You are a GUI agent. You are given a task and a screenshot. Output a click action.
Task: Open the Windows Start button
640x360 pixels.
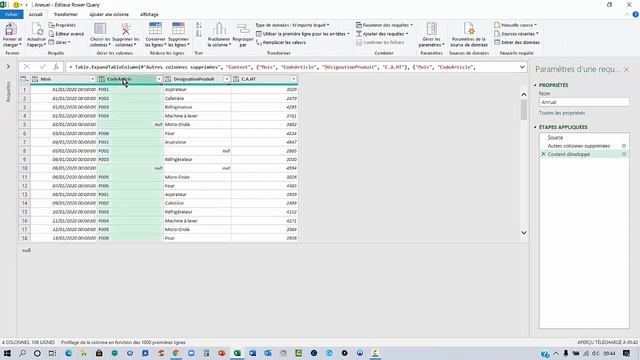coord(7,353)
